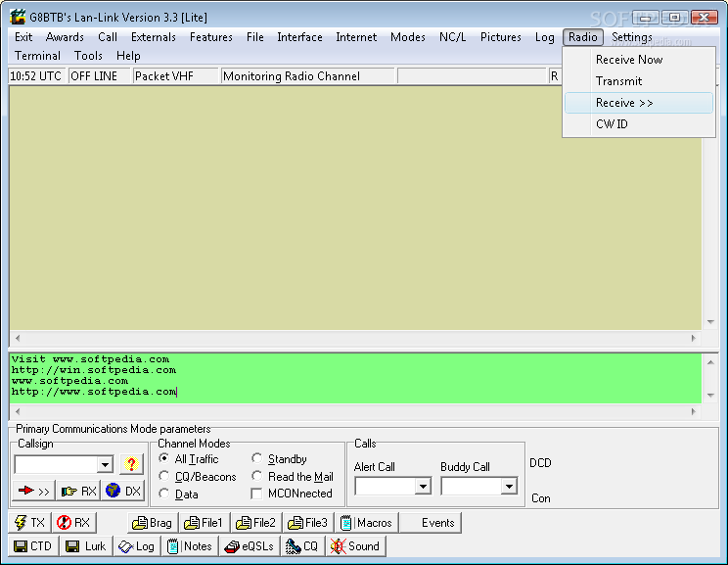Screen dimensions: 728x565
Task: Click the Monitoring Radio Channel status text
Action: [292, 76]
